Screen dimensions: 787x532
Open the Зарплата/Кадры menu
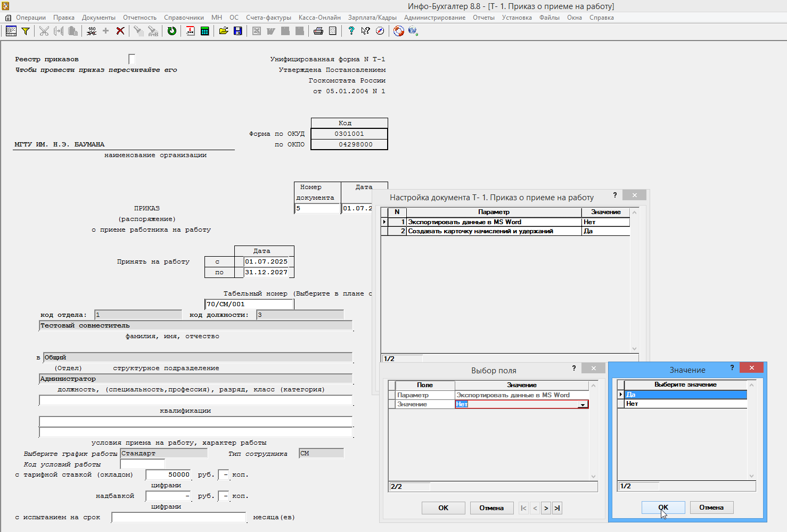(x=372, y=18)
